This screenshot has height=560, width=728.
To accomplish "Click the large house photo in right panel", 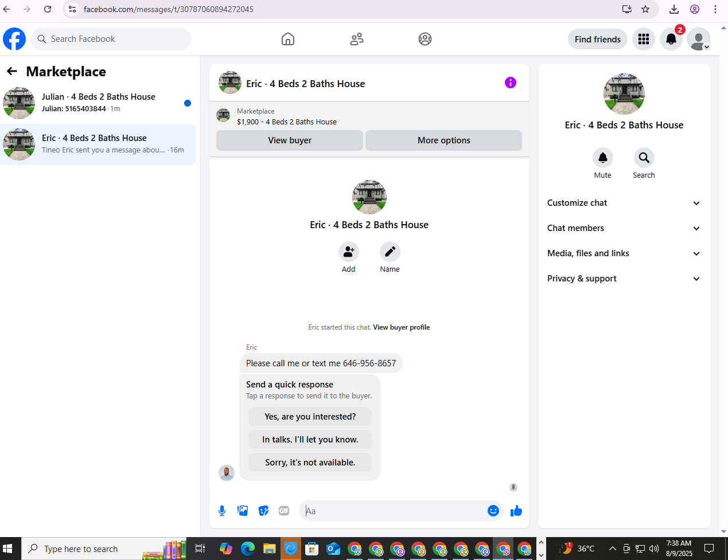I will point(624,94).
